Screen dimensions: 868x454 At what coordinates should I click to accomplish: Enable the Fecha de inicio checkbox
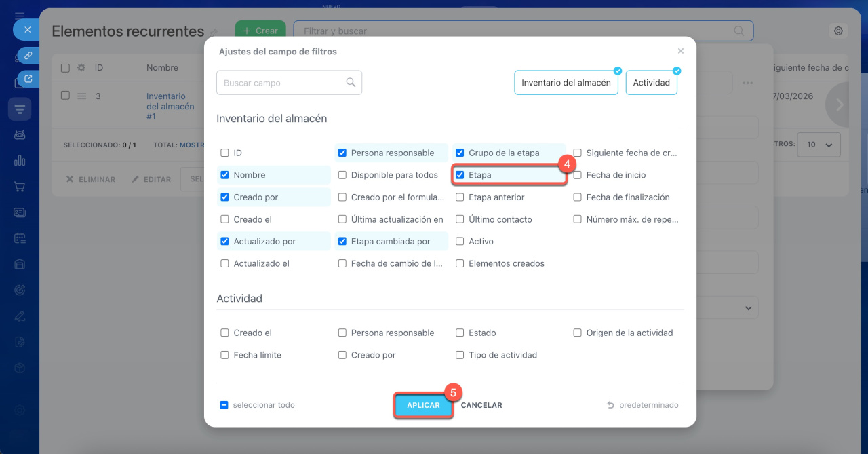point(578,175)
